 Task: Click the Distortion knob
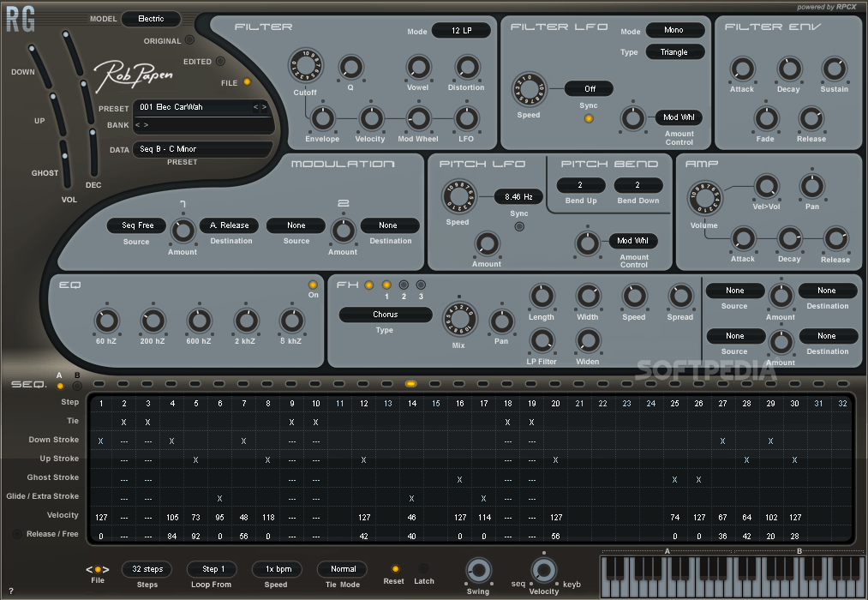point(467,68)
